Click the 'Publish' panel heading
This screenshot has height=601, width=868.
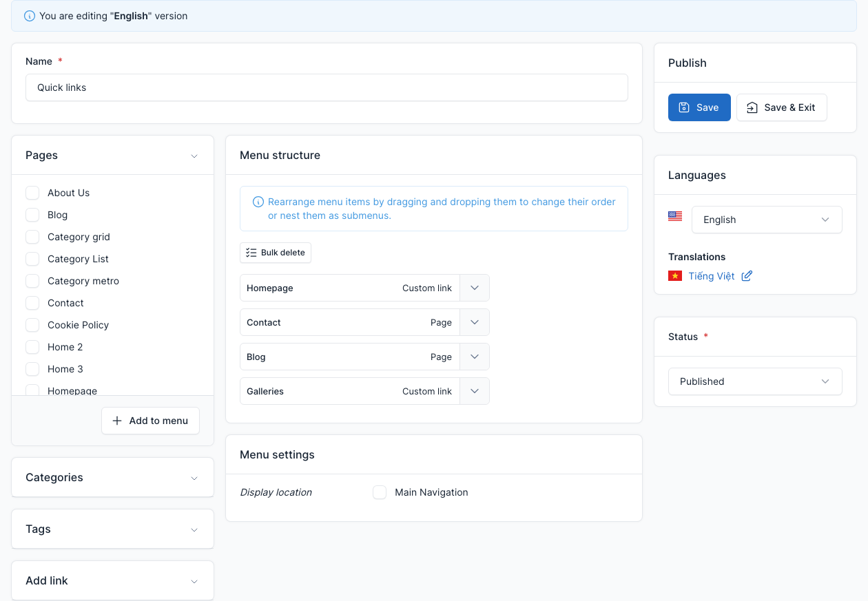coord(688,63)
